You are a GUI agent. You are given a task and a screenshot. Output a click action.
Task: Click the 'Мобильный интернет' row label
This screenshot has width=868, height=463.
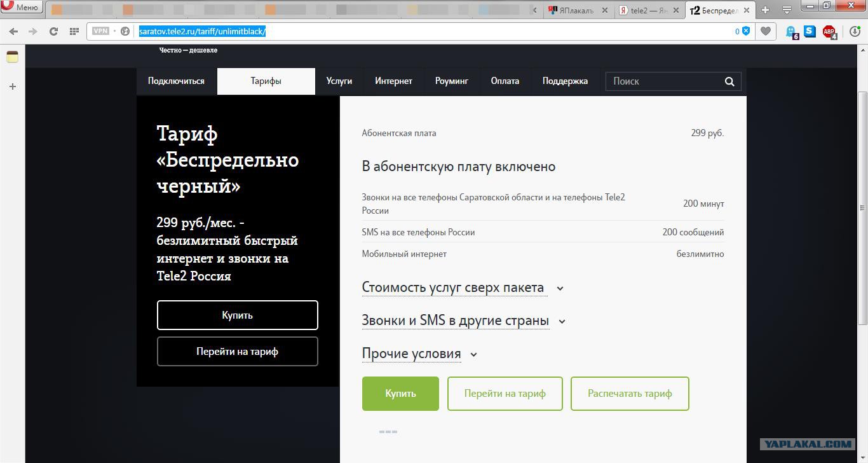404,254
